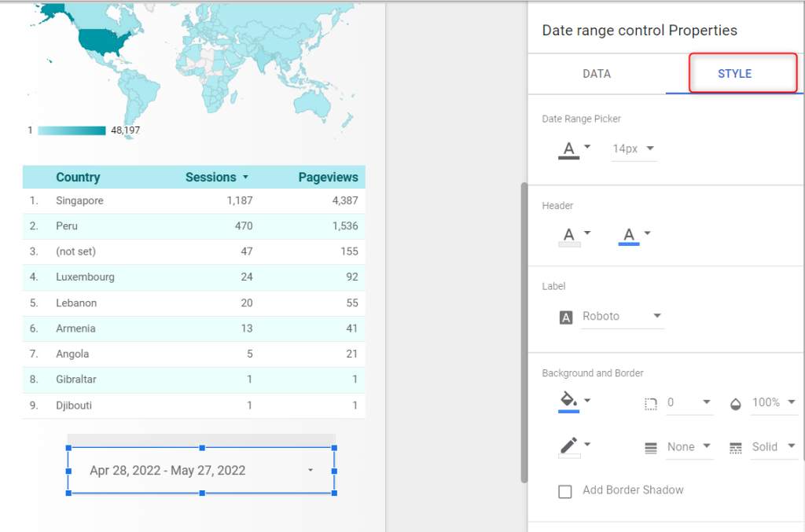This screenshot has height=532, width=805.
Task: Select the Peru country cell
Action: pos(67,226)
